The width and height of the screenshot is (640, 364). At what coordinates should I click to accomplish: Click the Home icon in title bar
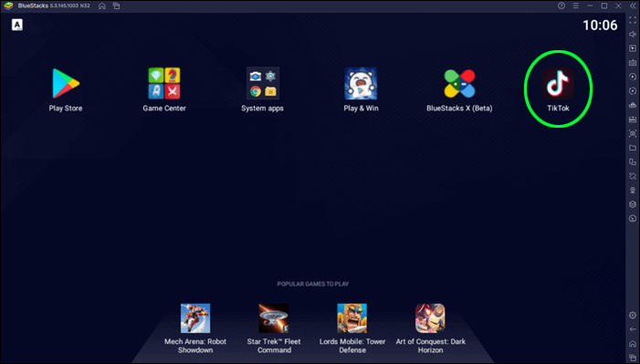(102, 5)
